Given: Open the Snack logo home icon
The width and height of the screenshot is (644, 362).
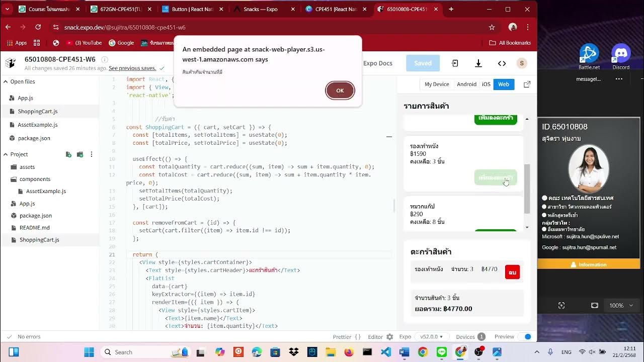Looking at the screenshot, I should coord(11,63).
